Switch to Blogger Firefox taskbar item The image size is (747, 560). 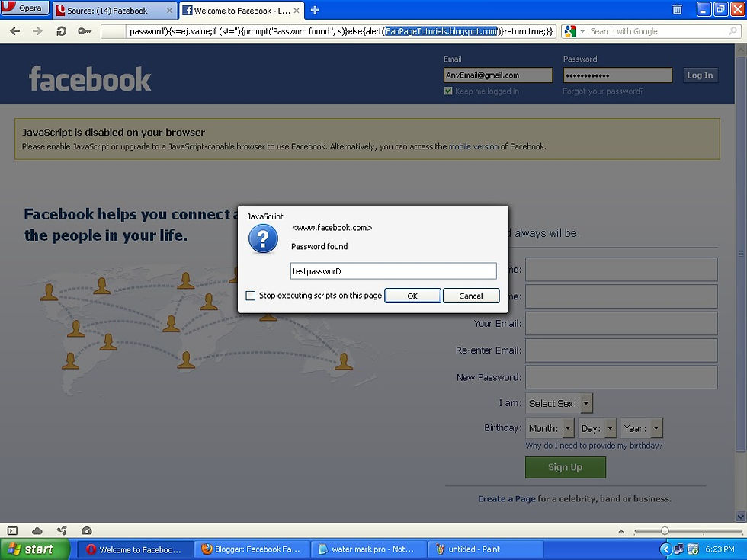point(252,549)
